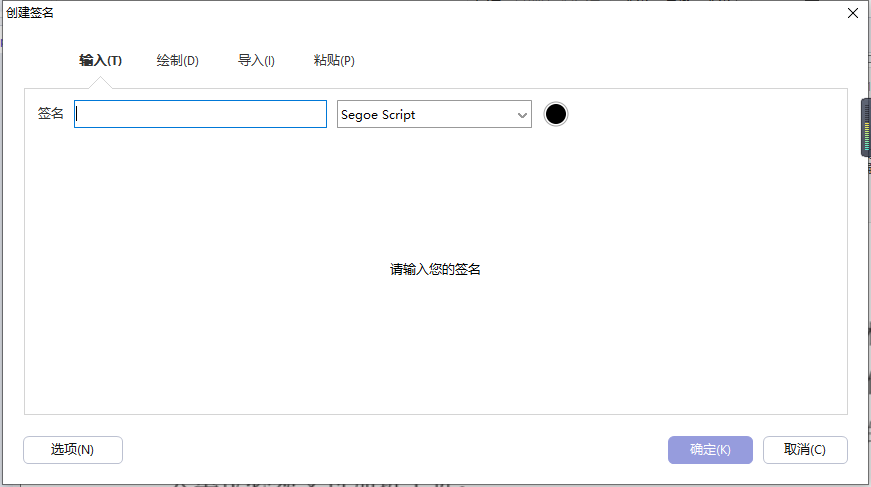871x487 pixels.
Task: Open the 绘制(D) draw tab
Action: (x=178, y=61)
